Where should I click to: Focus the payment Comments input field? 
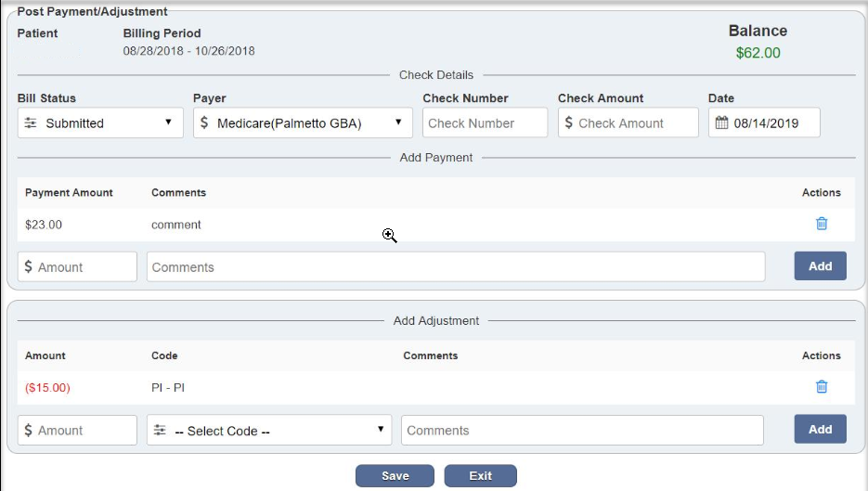pyautogui.click(x=456, y=266)
